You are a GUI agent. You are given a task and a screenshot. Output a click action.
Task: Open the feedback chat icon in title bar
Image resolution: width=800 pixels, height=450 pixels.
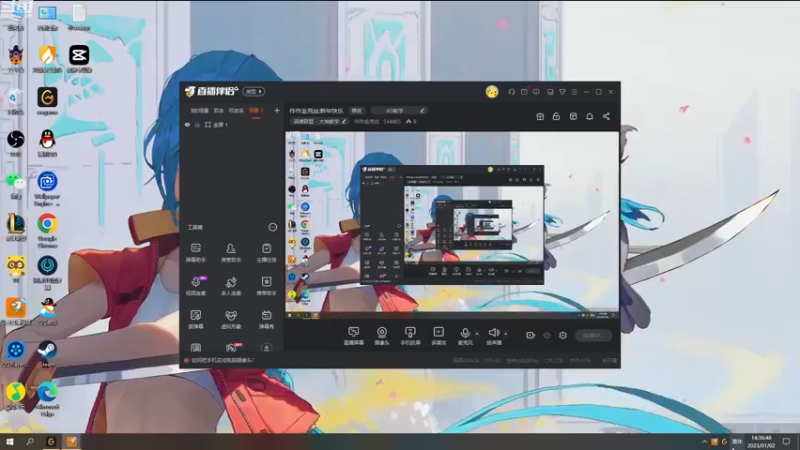click(536, 92)
